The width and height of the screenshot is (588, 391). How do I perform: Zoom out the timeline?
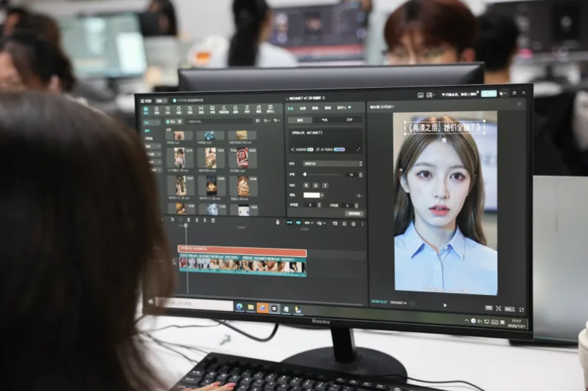coord(344,223)
